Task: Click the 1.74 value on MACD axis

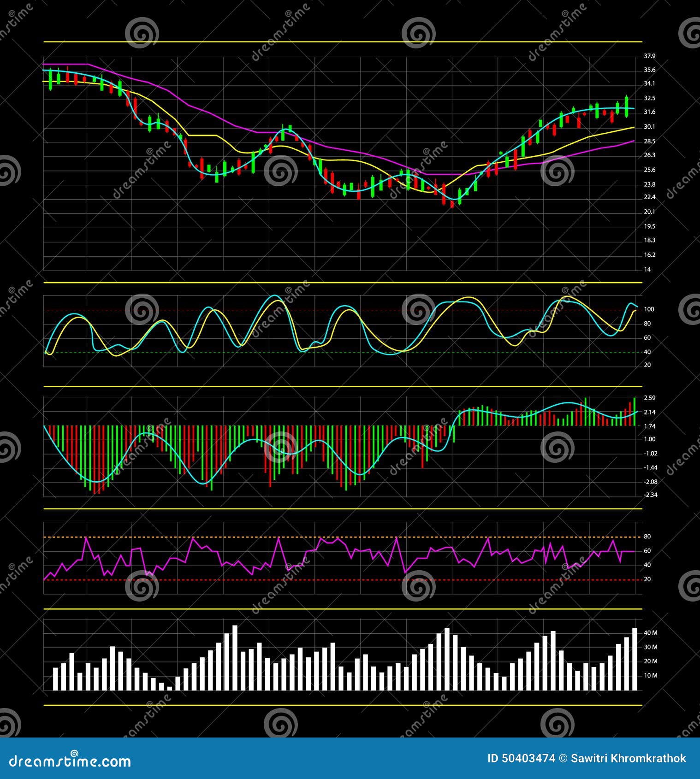Action: (x=649, y=426)
